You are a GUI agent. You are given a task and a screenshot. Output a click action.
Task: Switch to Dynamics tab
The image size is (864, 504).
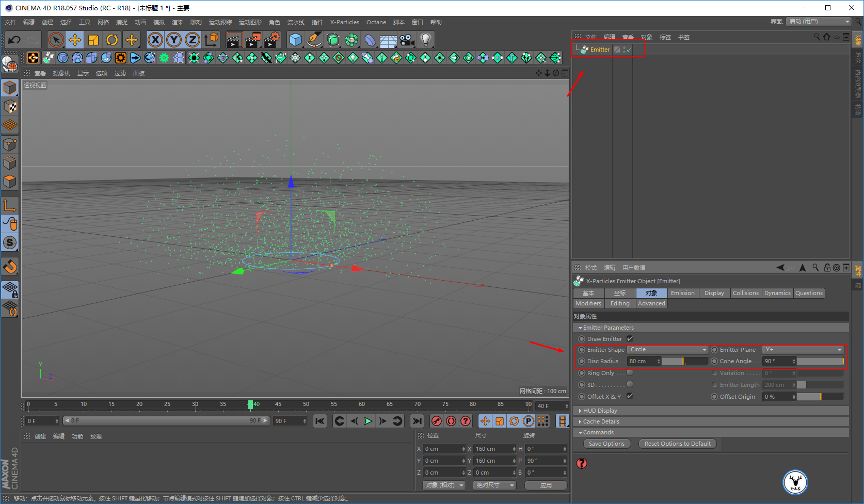pyautogui.click(x=777, y=293)
